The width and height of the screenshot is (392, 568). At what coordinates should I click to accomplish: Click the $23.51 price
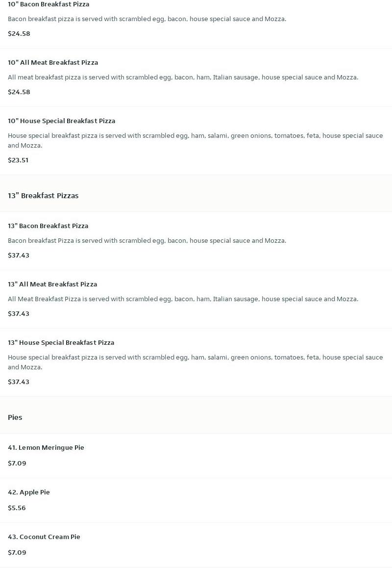click(x=18, y=160)
